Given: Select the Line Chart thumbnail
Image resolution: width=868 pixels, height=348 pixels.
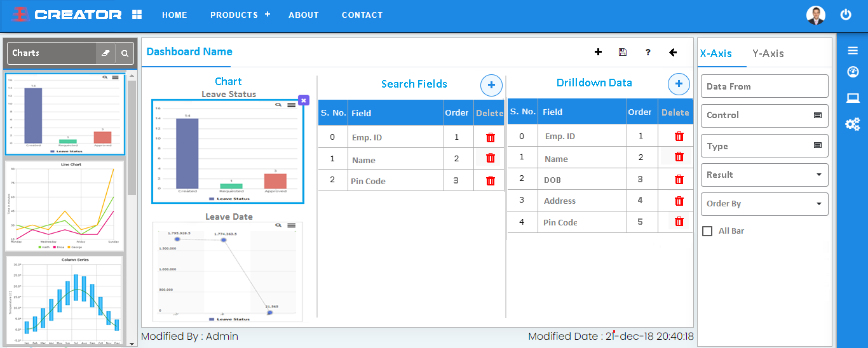Looking at the screenshot, I should (65, 205).
